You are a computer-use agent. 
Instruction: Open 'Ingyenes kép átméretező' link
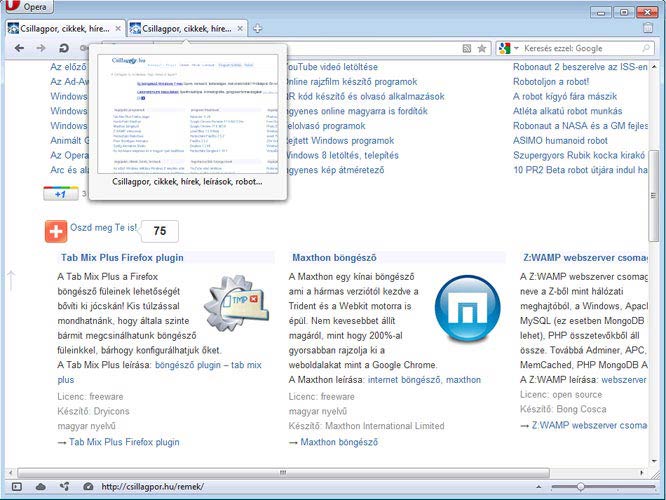point(335,170)
